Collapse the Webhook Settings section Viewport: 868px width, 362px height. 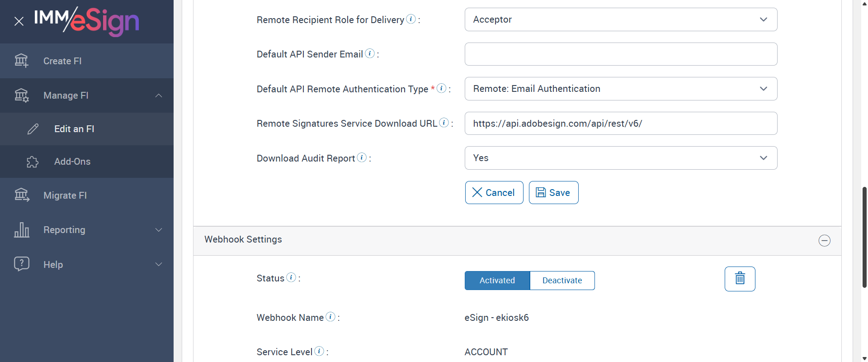click(x=824, y=240)
